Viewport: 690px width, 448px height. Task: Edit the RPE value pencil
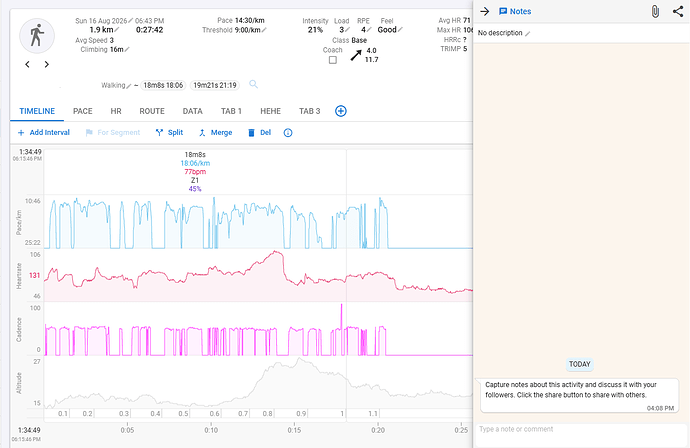(x=369, y=30)
